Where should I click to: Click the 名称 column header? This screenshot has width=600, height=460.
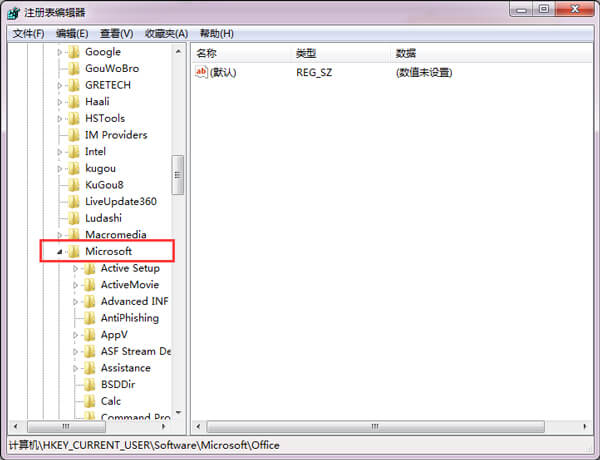click(207, 52)
